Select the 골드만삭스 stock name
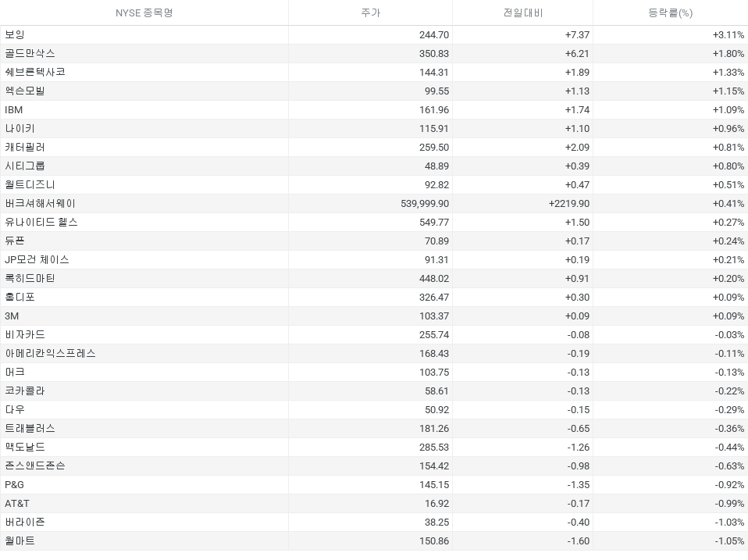Viewport: 748px width, 560px height. [x=30, y=53]
